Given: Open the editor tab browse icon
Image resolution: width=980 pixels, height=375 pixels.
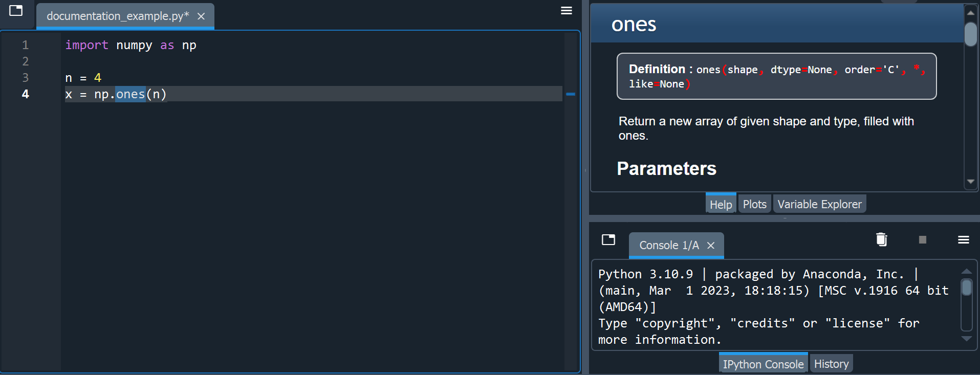Looking at the screenshot, I should coord(16,10).
